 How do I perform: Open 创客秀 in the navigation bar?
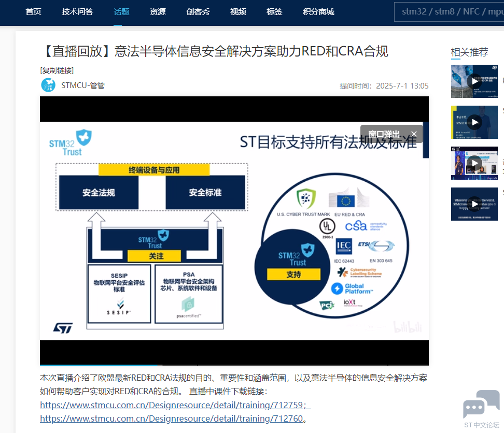pyautogui.click(x=198, y=12)
